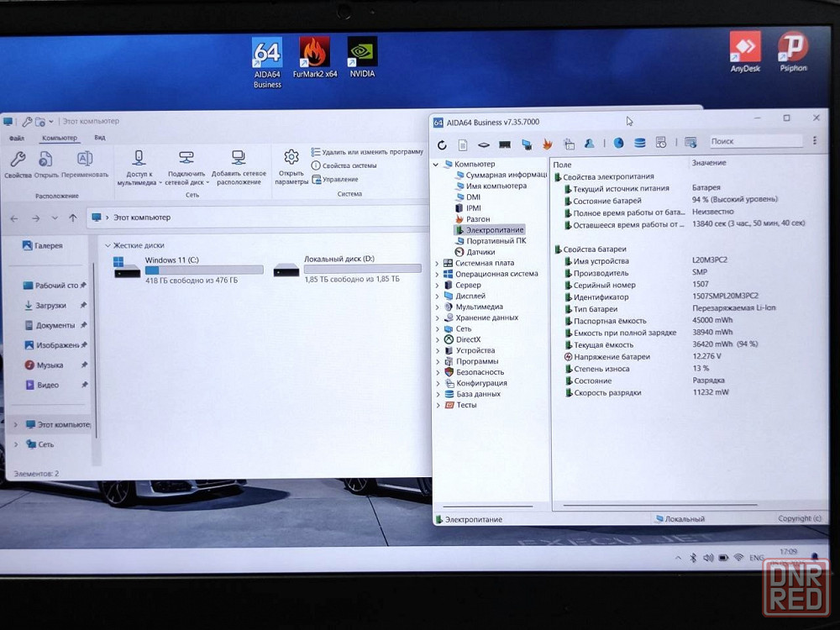
Task: Select Электропитание in AIDA64 tree
Action: (490, 230)
